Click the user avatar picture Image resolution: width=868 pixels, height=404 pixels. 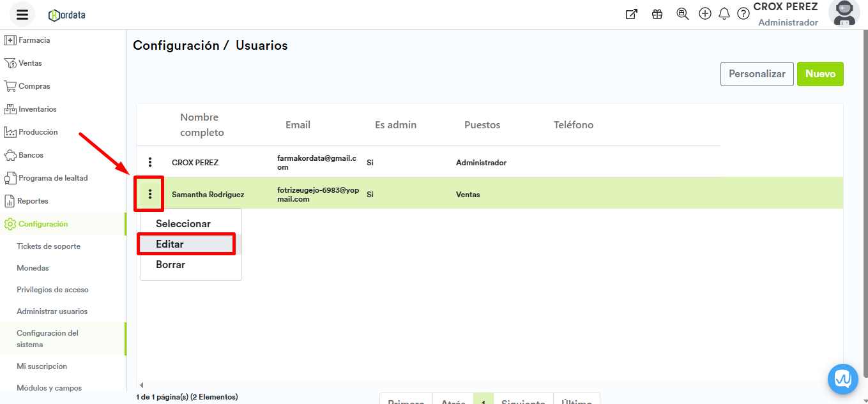[x=844, y=14]
